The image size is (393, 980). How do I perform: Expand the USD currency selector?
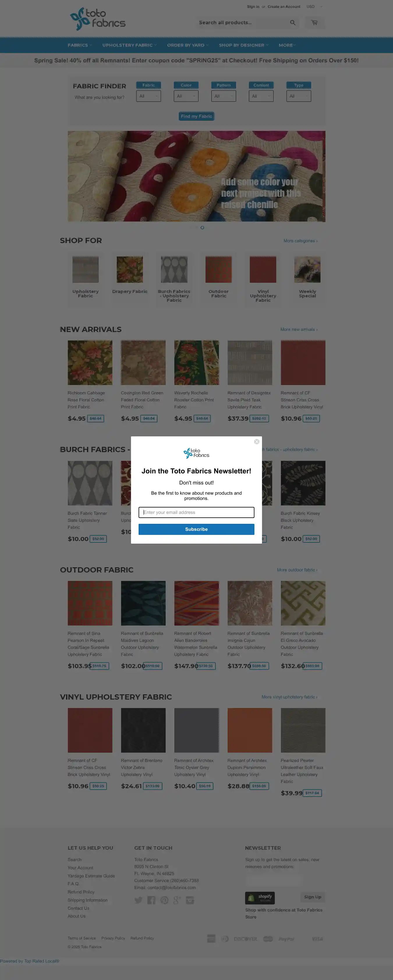click(315, 6)
